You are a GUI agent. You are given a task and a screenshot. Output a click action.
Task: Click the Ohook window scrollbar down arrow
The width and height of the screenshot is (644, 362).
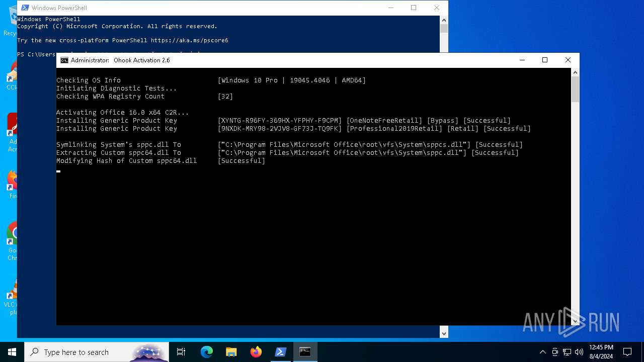click(575, 321)
